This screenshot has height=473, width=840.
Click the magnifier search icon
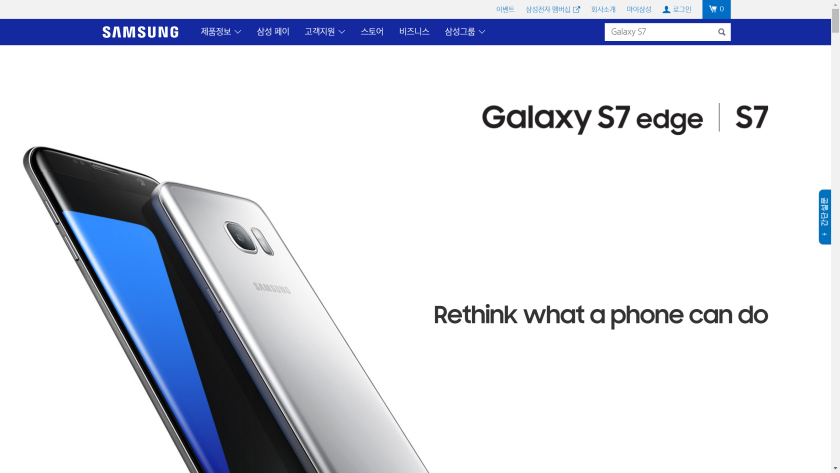(x=722, y=32)
